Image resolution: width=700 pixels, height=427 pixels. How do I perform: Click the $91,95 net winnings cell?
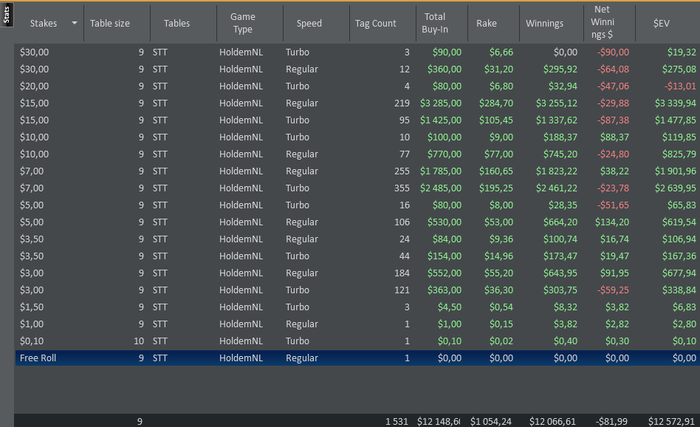614,273
